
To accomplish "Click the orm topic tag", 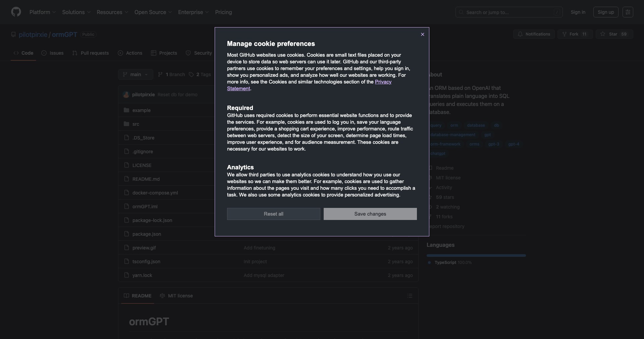I will coord(454,125).
